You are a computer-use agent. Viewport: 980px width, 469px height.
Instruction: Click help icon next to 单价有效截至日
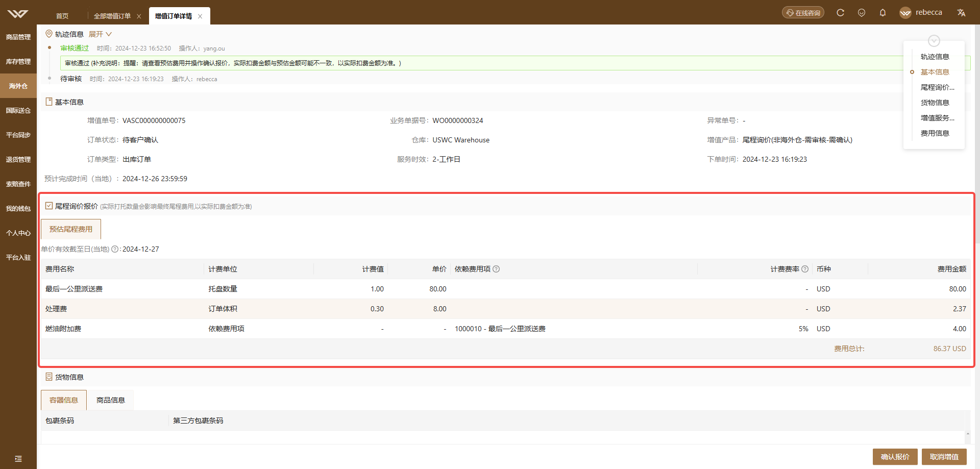115,249
